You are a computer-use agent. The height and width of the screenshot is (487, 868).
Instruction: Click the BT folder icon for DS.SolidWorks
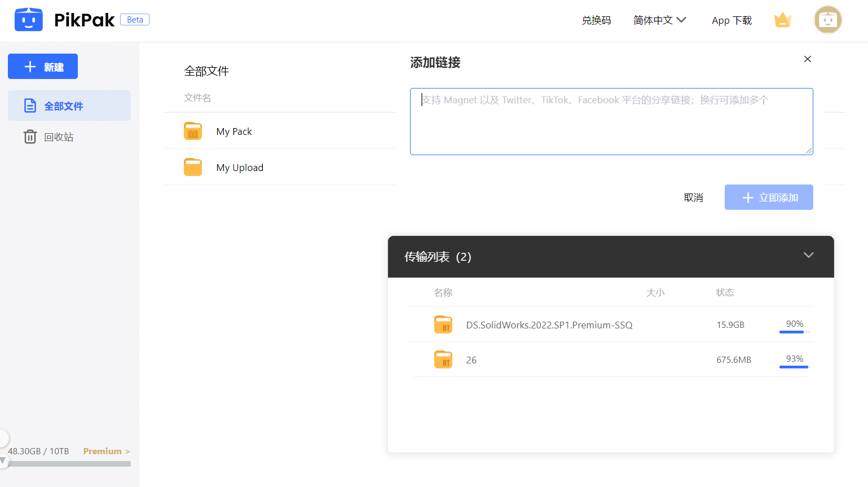tap(443, 324)
